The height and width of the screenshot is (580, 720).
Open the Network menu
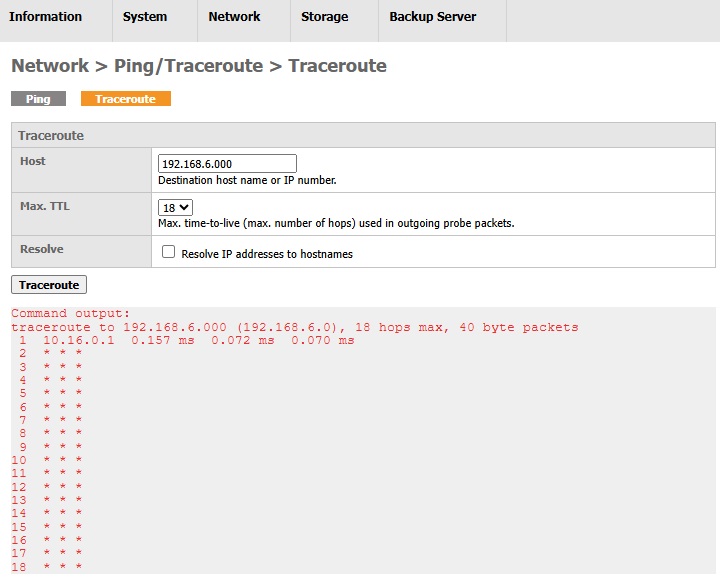(234, 17)
